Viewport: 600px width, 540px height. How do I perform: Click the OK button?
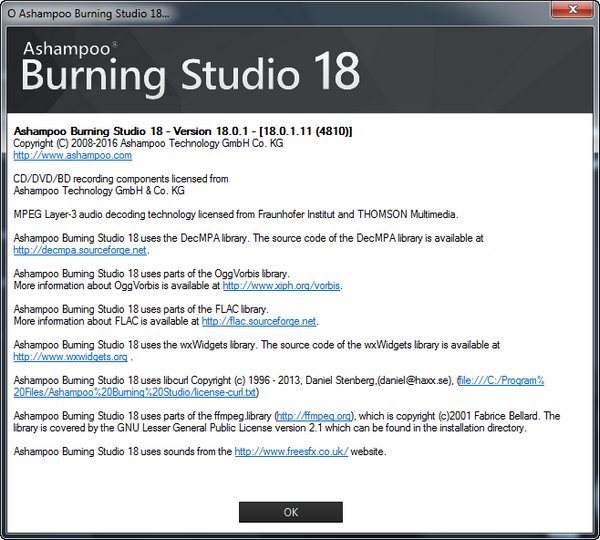pyautogui.click(x=291, y=512)
